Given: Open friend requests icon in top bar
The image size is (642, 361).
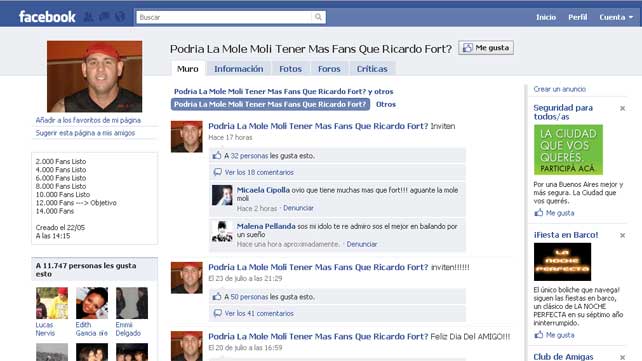Looking at the screenshot, I should (x=88, y=17).
